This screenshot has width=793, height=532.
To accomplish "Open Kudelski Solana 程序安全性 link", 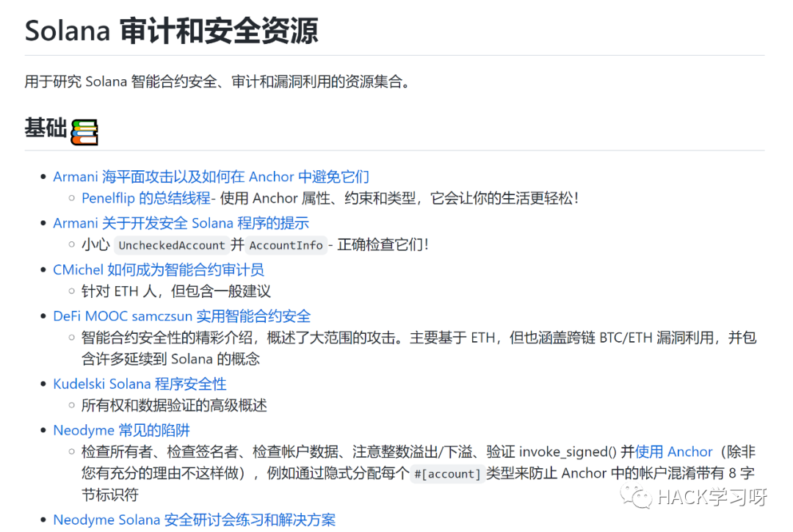I will [x=140, y=384].
